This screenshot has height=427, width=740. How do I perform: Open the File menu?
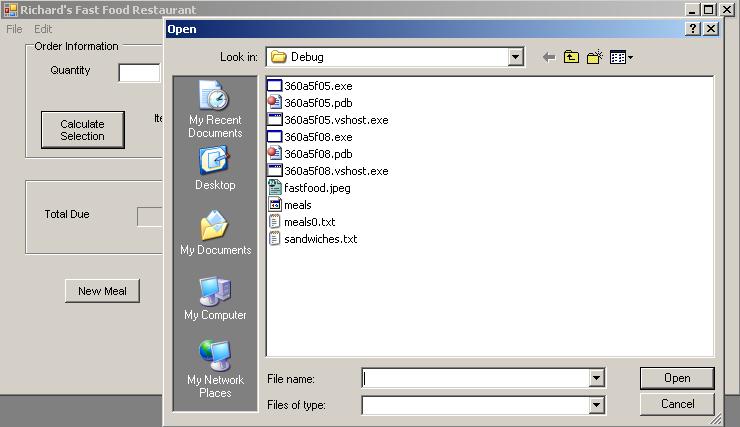pyautogui.click(x=14, y=29)
